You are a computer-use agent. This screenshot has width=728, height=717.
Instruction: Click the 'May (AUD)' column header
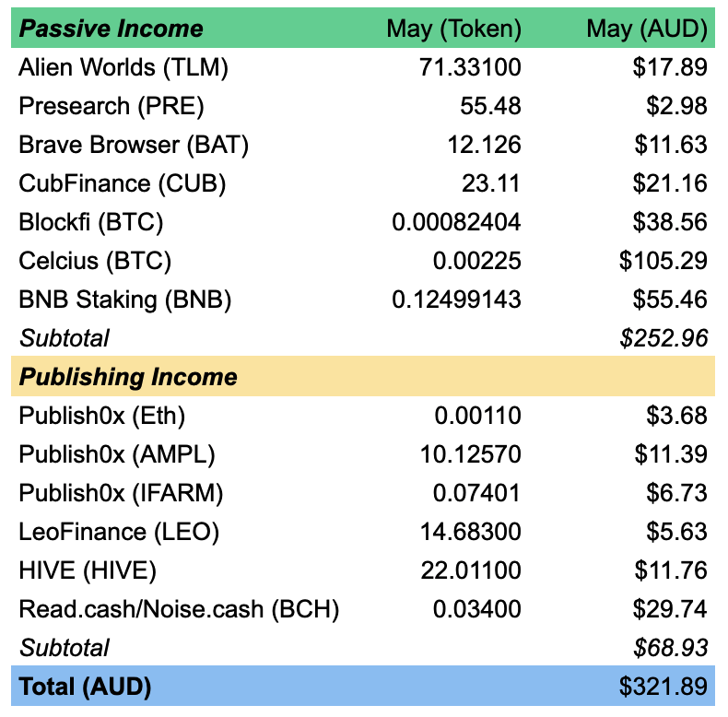pos(647,29)
